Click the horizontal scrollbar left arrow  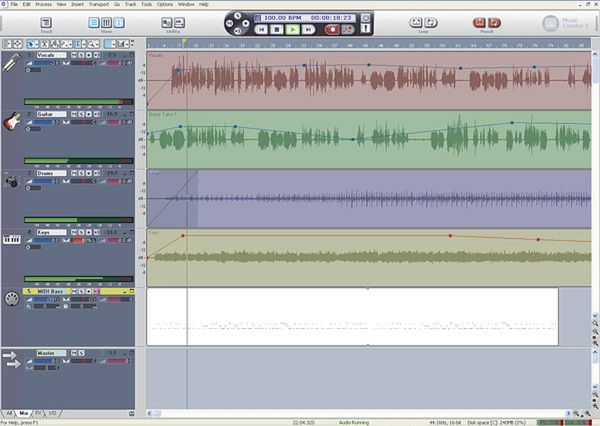click(x=150, y=413)
